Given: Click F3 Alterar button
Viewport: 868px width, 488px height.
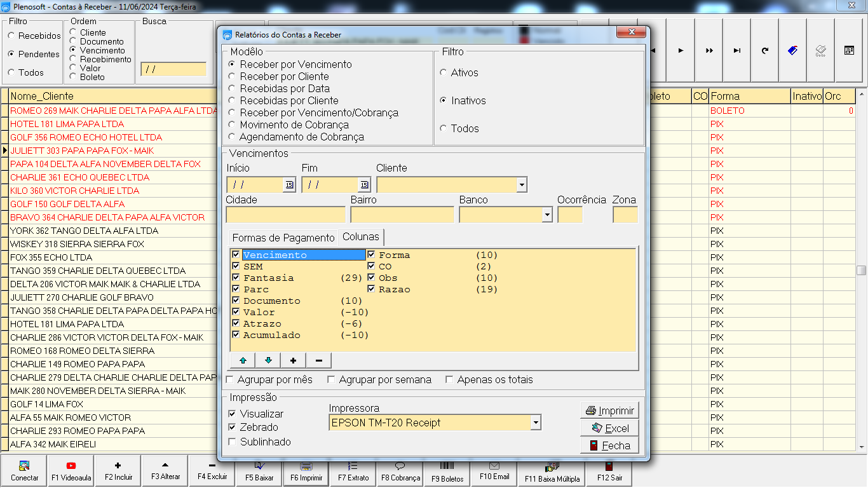Looking at the screenshot, I should 165,471.
